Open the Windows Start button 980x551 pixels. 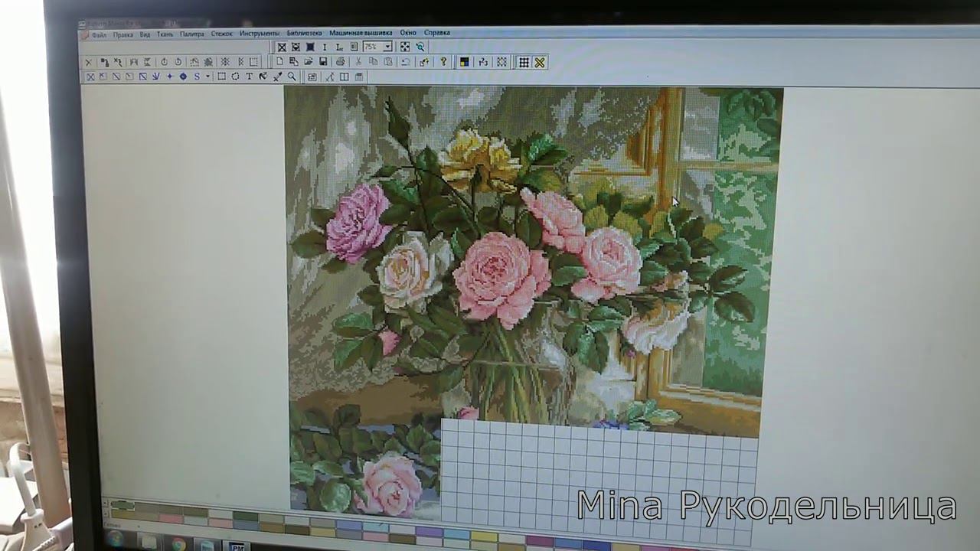pos(116,540)
